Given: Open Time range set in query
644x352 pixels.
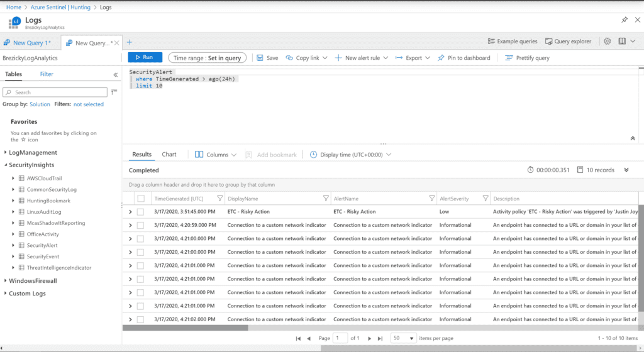Looking at the screenshot, I should (x=207, y=58).
